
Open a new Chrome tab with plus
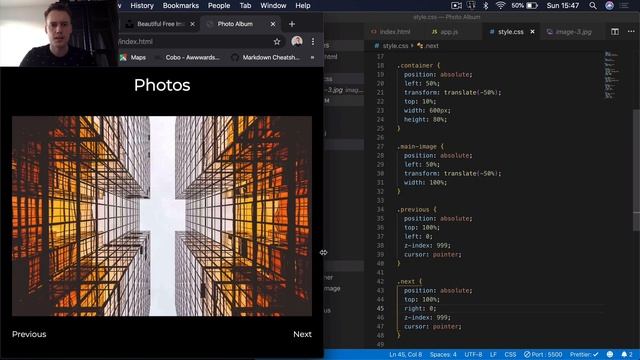coord(291,24)
